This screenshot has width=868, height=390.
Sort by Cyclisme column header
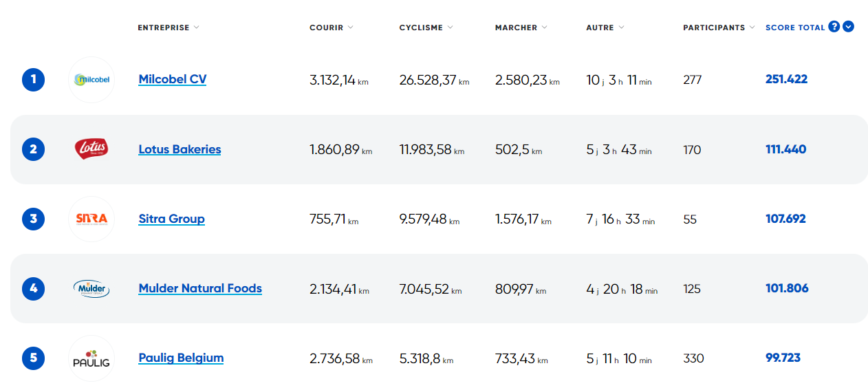point(426,28)
